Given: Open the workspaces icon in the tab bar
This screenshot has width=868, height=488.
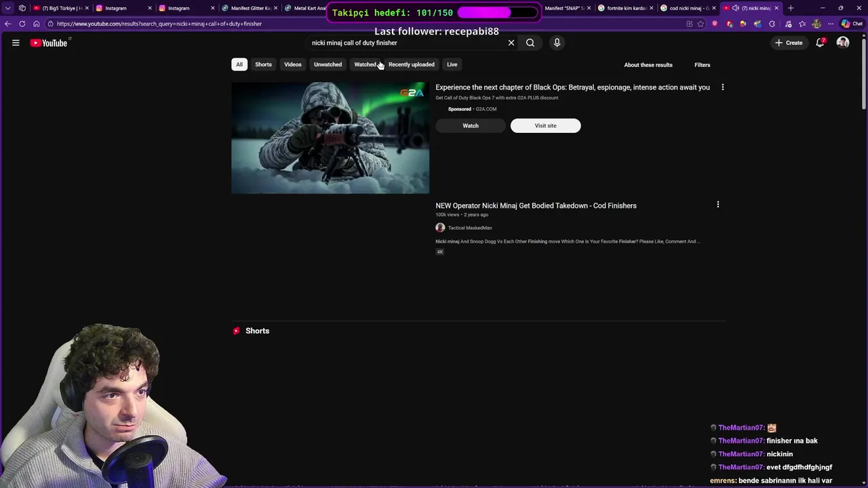Looking at the screenshot, I should pyautogui.click(x=22, y=8).
